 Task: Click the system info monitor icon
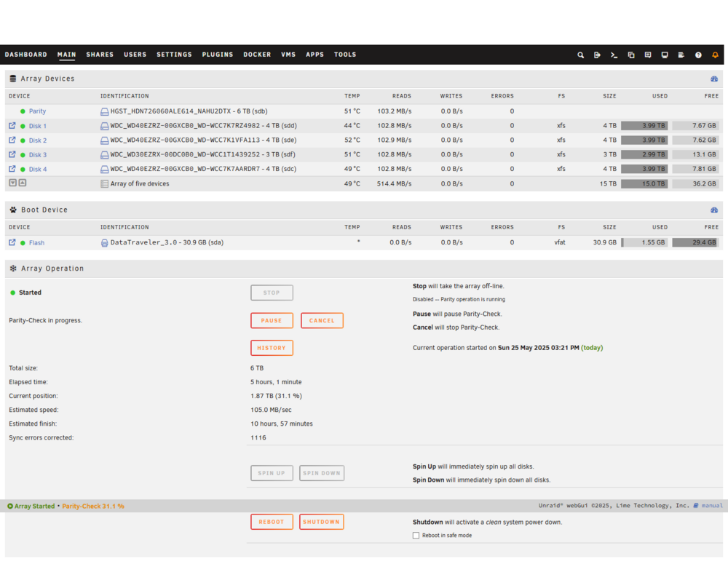(665, 55)
